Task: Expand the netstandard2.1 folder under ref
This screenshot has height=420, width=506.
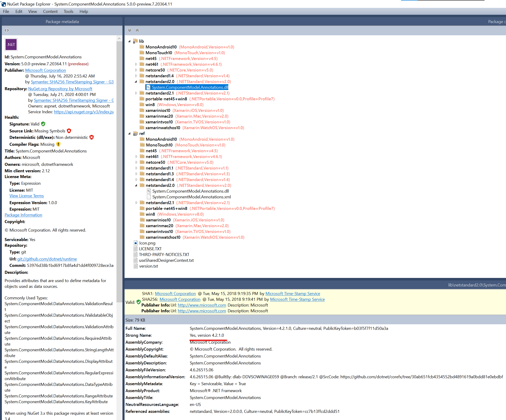Action: click(x=136, y=203)
